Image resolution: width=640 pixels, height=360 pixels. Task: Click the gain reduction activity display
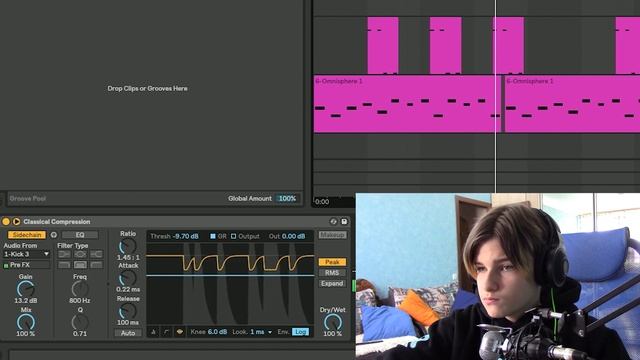pos(230,284)
